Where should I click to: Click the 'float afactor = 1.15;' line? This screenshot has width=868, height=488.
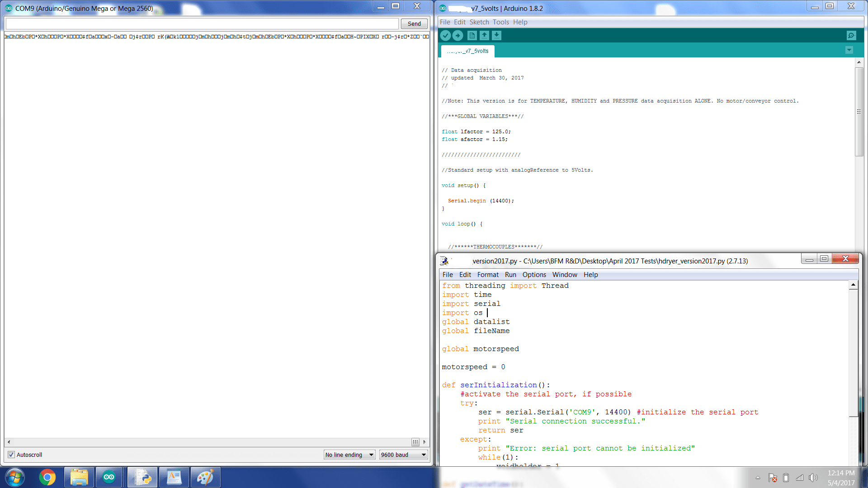[475, 139]
